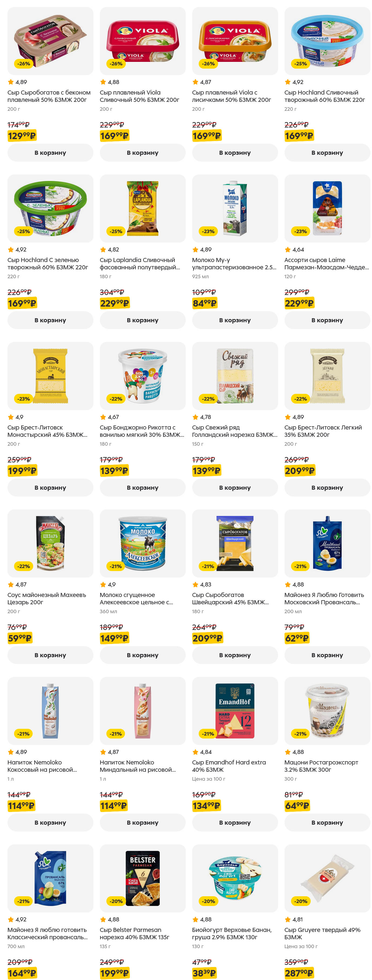This screenshot has height=980, width=372.
Task: Click Сыр Брест-Литовск Легкий title
Action: (323, 431)
